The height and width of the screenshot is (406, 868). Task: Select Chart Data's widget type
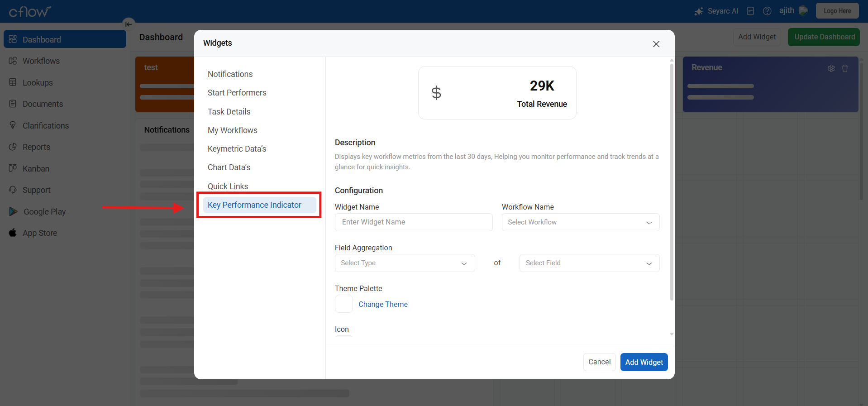229,167
